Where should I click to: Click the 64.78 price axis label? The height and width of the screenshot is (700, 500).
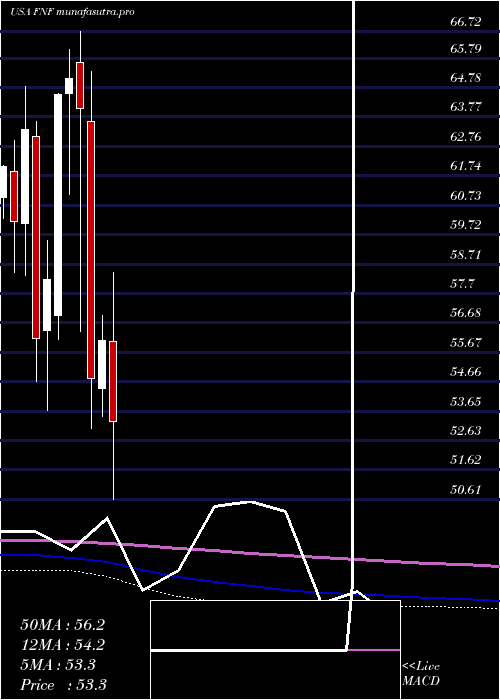pos(466,78)
